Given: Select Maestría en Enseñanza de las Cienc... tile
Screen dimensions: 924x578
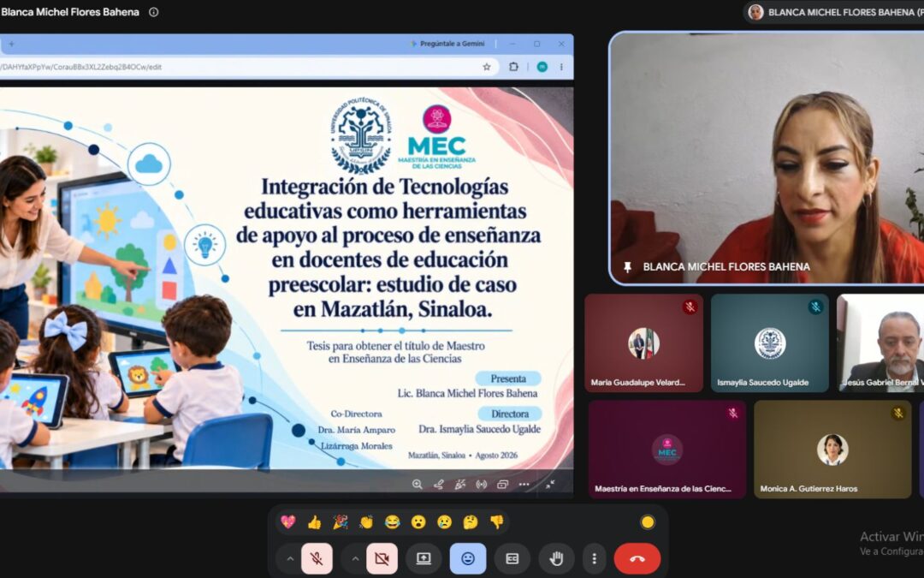Looking at the screenshot, I should click(667, 450).
